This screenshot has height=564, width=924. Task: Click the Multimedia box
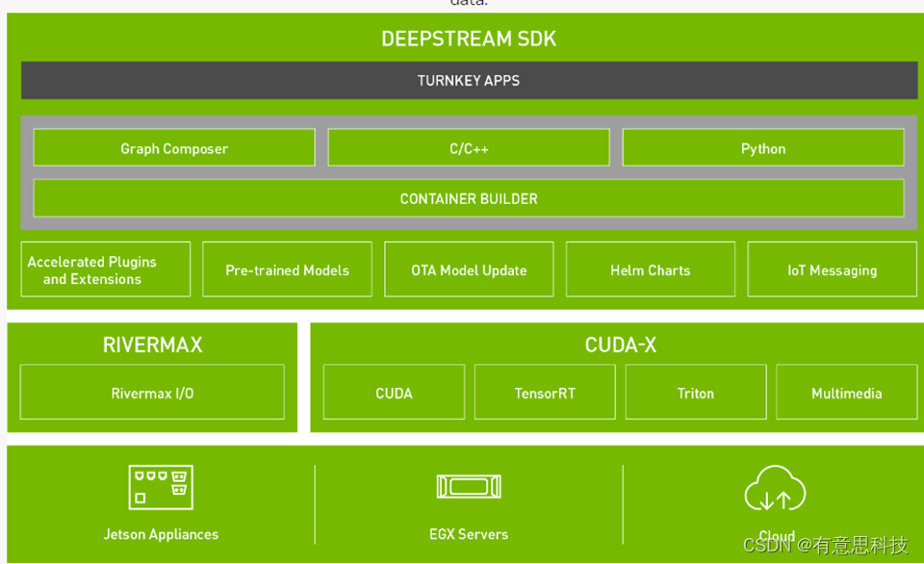[x=847, y=392]
